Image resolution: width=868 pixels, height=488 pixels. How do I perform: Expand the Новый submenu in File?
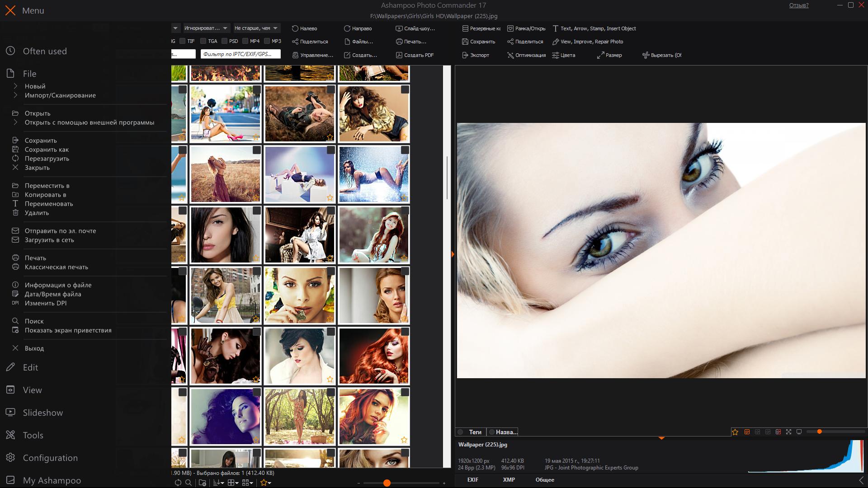[x=35, y=86]
